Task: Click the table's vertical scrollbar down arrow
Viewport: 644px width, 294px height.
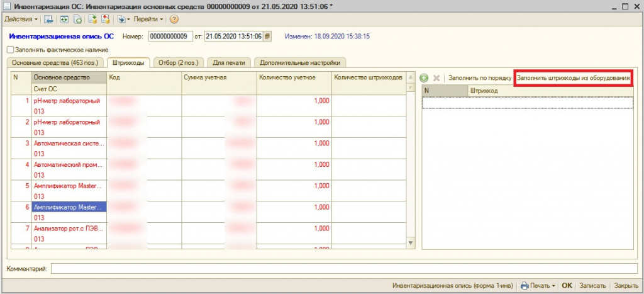Action: pyautogui.click(x=411, y=243)
